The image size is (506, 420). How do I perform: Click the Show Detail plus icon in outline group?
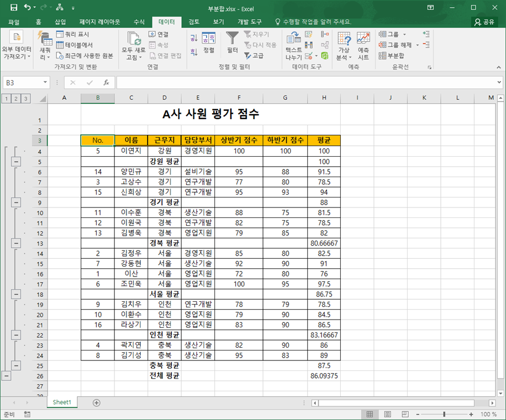point(426,34)
